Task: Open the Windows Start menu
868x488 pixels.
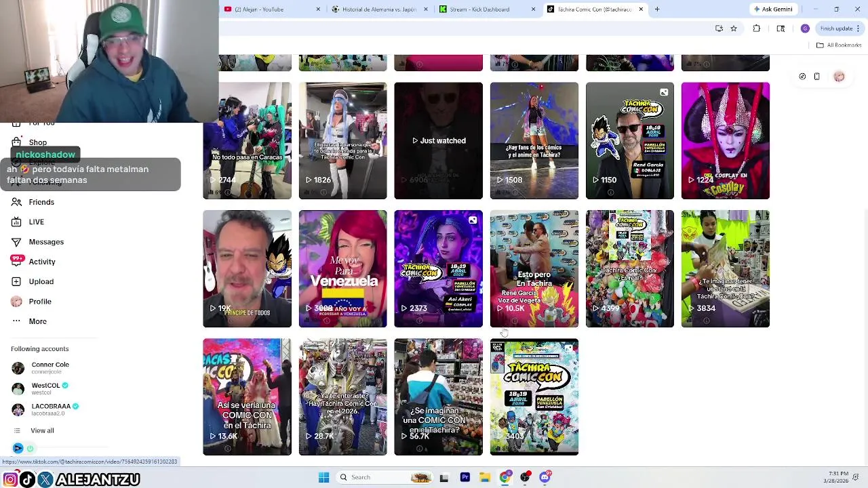Action: (x=324, y=477)
